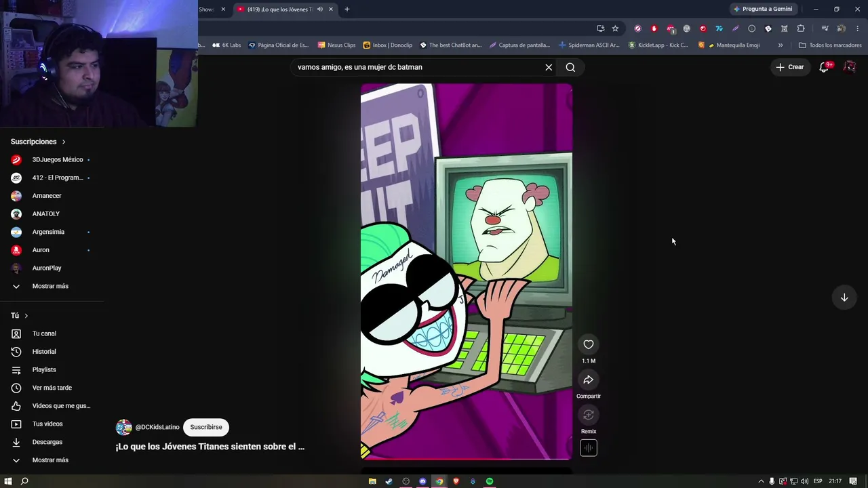The height and width of the screenshot is (488, 868).
Task: Open Tus videos in the sidebar
Action: (x=52, y=424)
